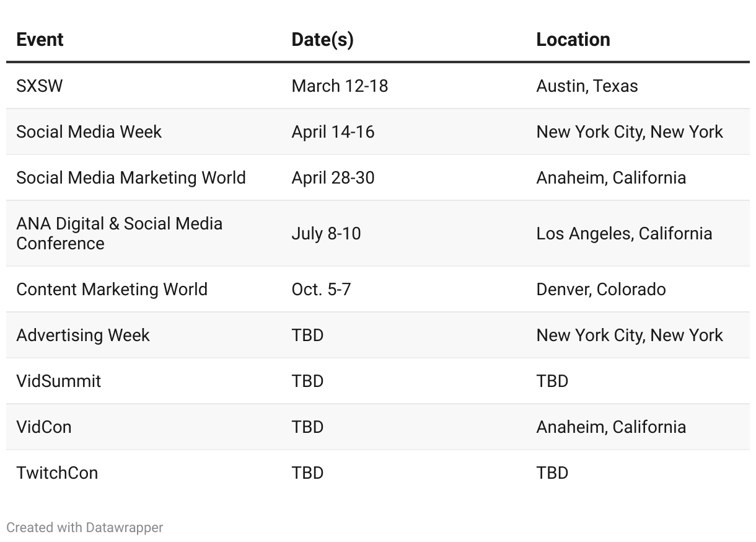Click the Austin, Texas location cell
The width and height of the screenshot is (756, 542).
pyautogui.click(x=587, y=86)
